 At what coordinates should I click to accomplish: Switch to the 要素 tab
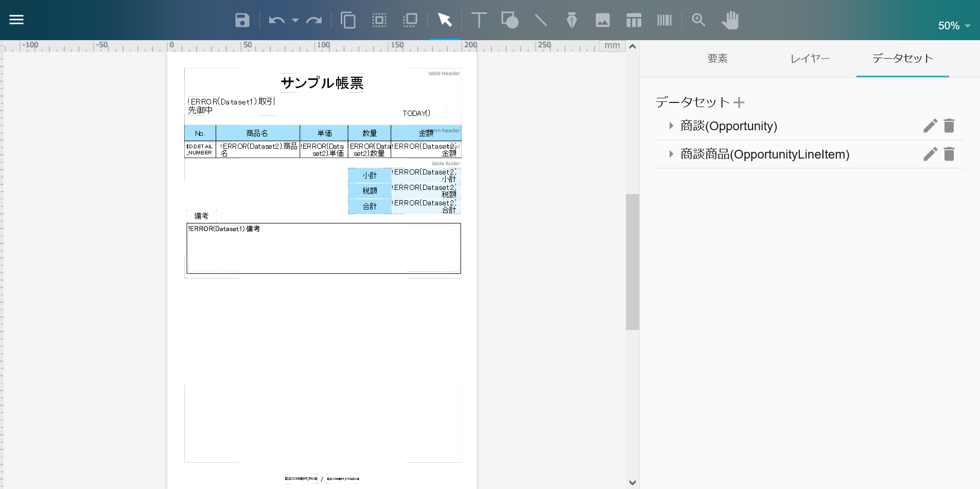[717, 59]
